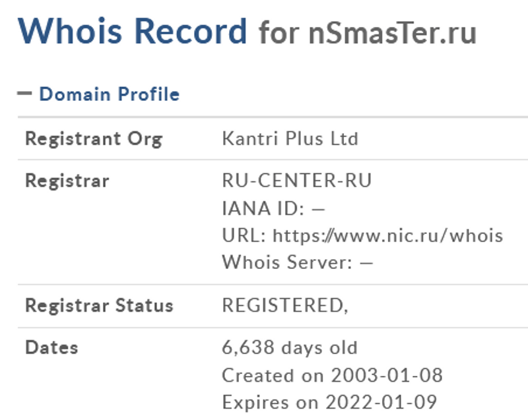This screenshot has height=420, width=528.
Task: Click the nSmasTer.ru domain name in heading
Action: 392,32
